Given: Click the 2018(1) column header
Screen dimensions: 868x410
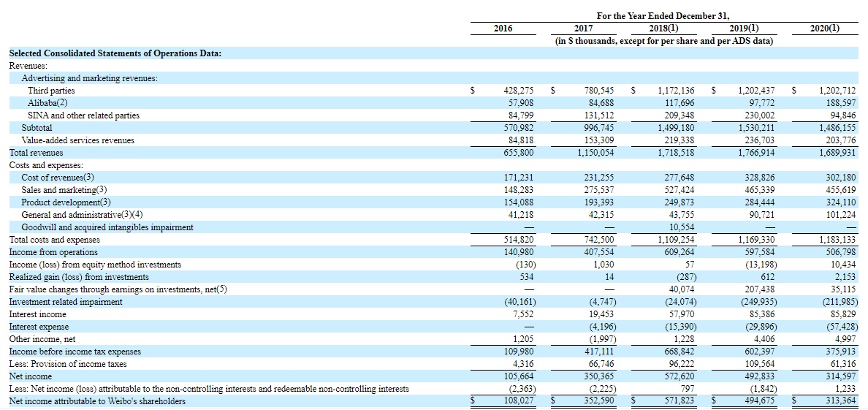Looking at the screenshot, I should pyautogui.click(x=663, y=29).
